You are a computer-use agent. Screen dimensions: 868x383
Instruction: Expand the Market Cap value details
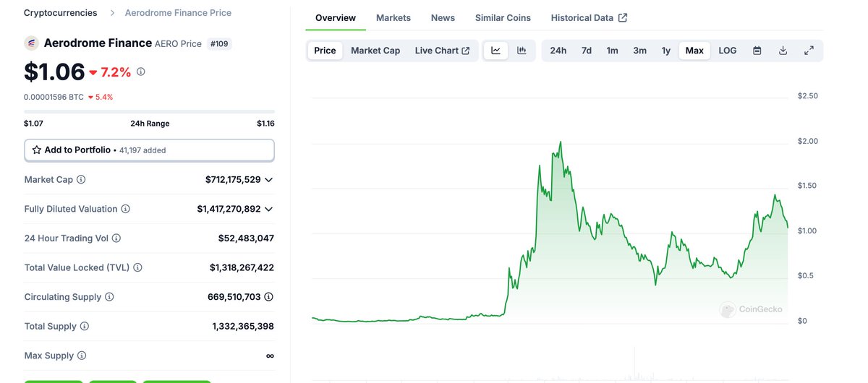268,179
